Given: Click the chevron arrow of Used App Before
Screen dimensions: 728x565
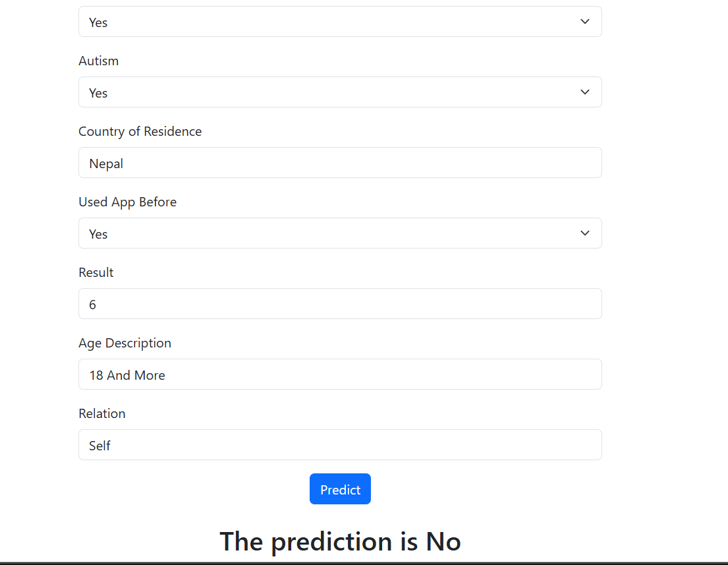Looking at the screenshot, I should click(x=584, y=233).
